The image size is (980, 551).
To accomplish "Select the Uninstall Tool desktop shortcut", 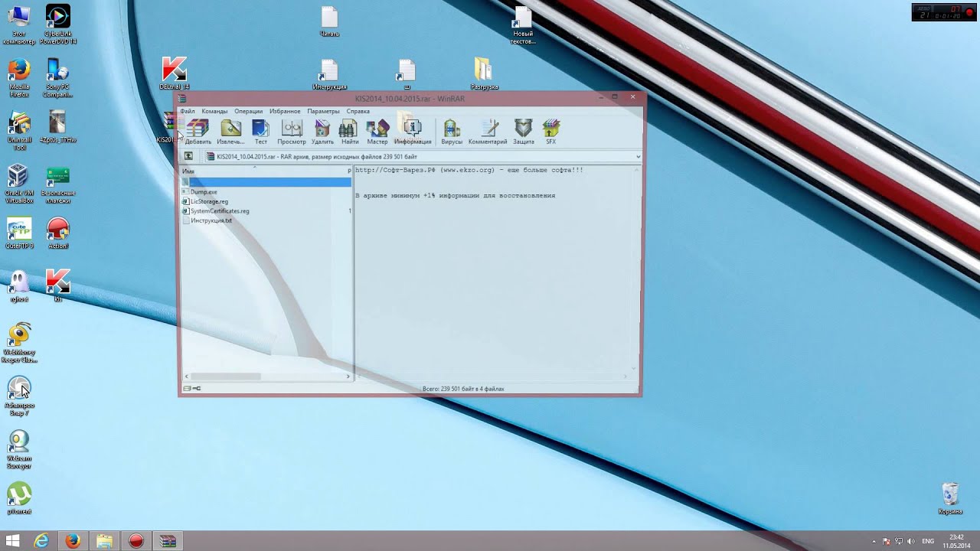I will pyautogui.click(x=19, y=131).
